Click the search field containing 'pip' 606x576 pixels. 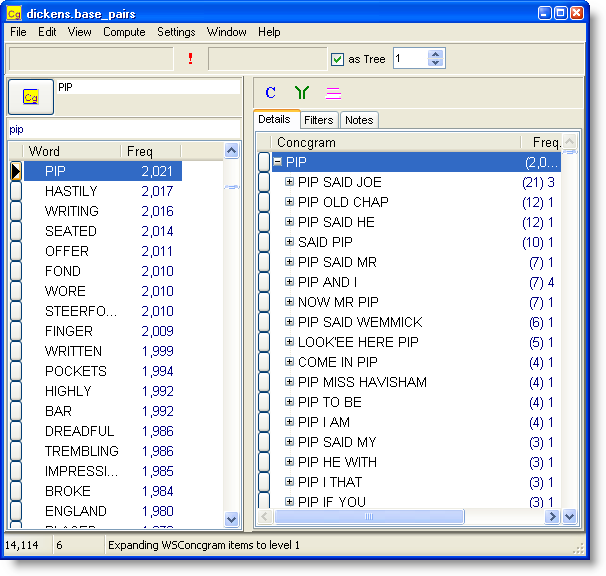pyautogui.click(x=124, y=129)
